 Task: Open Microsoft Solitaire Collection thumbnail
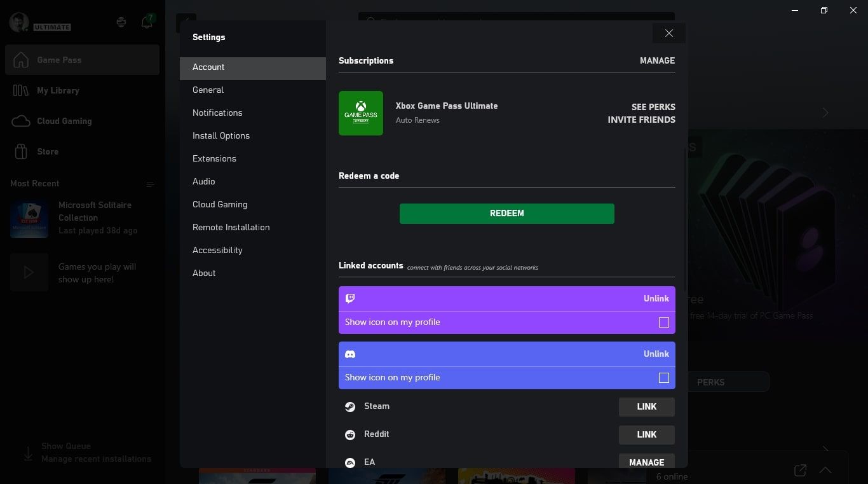click(29, 219)
